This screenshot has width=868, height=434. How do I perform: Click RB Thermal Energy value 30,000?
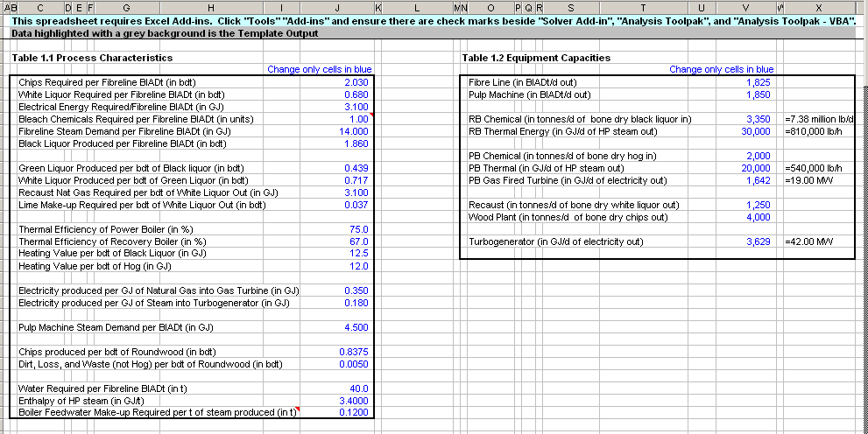click(x=756, y=131)
